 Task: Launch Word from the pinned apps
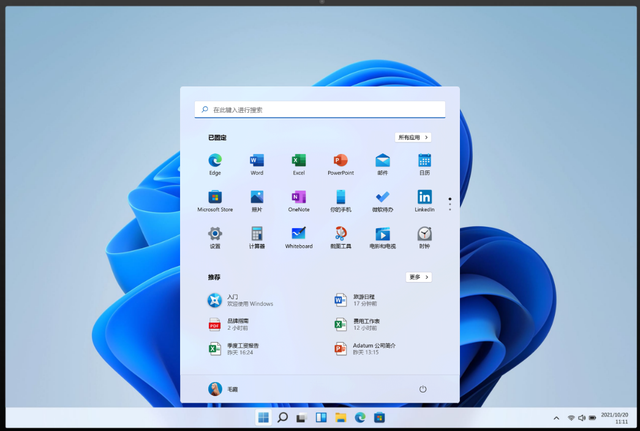(x=257, y=164)
